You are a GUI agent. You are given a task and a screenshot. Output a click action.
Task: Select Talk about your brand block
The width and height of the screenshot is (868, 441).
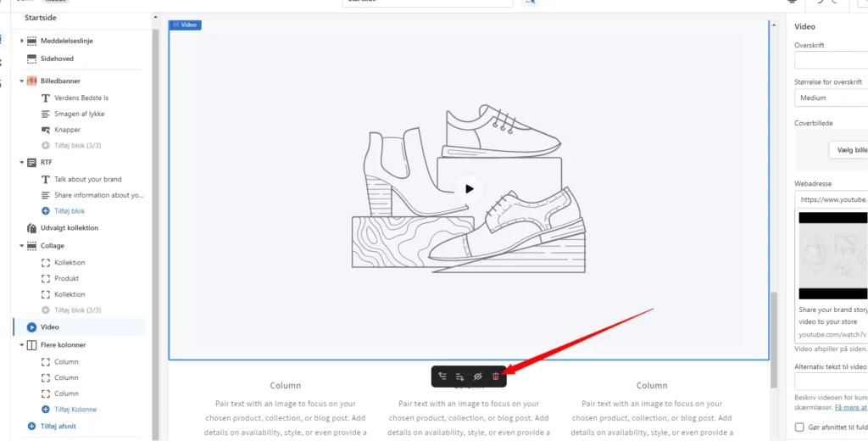[87, 180]
